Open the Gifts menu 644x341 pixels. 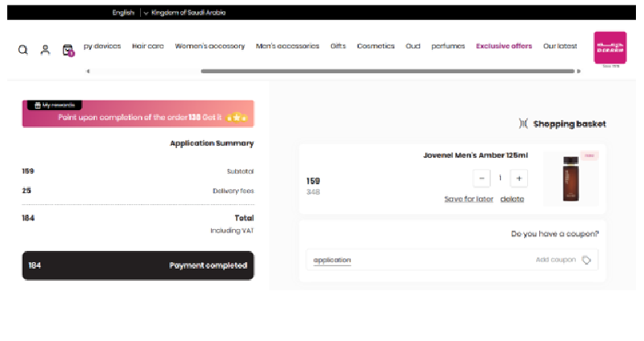pyautogui.click(x=338, y=46)
